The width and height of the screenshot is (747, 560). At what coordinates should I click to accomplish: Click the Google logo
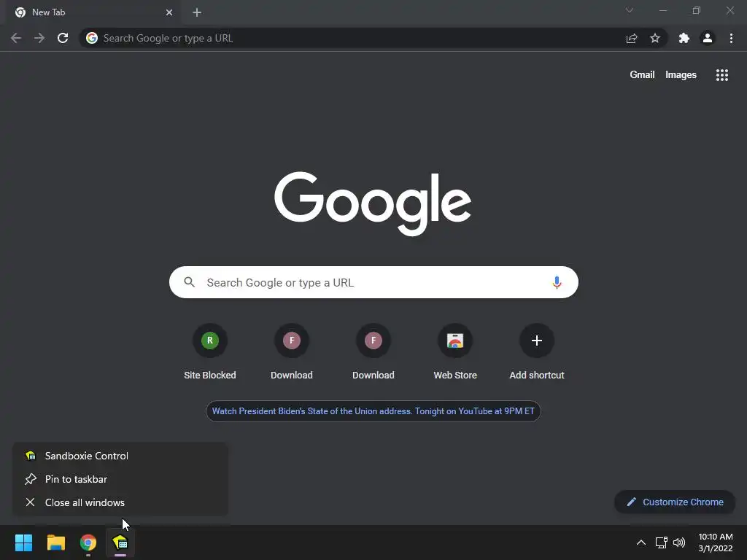click(x=373, y=203)
